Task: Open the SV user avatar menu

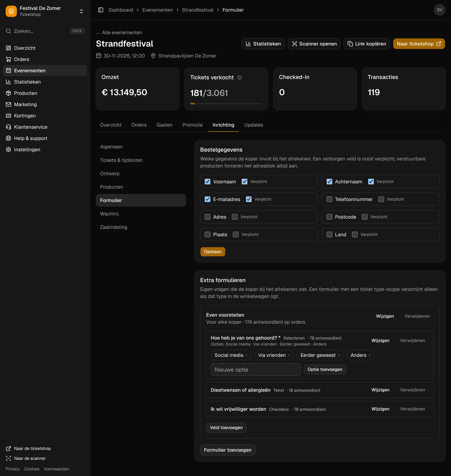Action: point(439,10)
